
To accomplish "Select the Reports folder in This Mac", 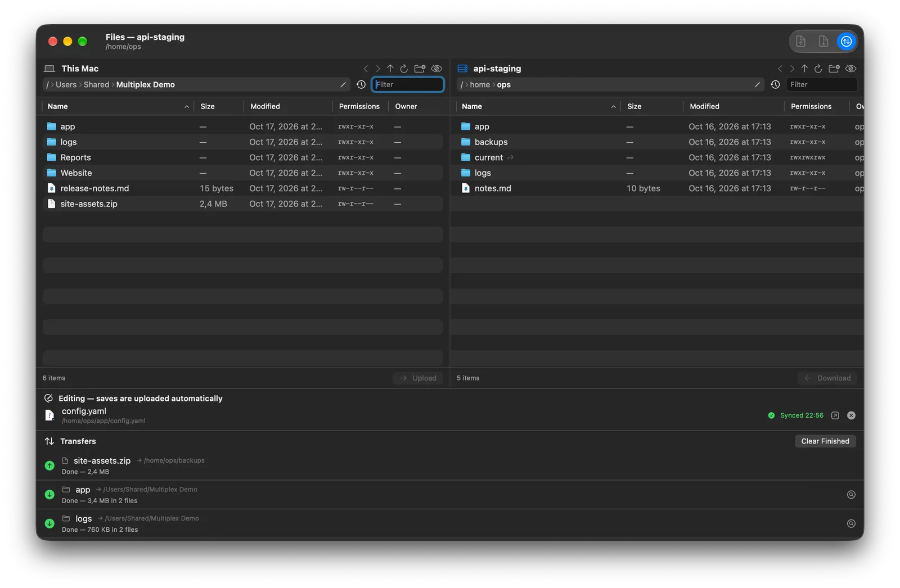I will pyautogui.click(x=243, y=157).
